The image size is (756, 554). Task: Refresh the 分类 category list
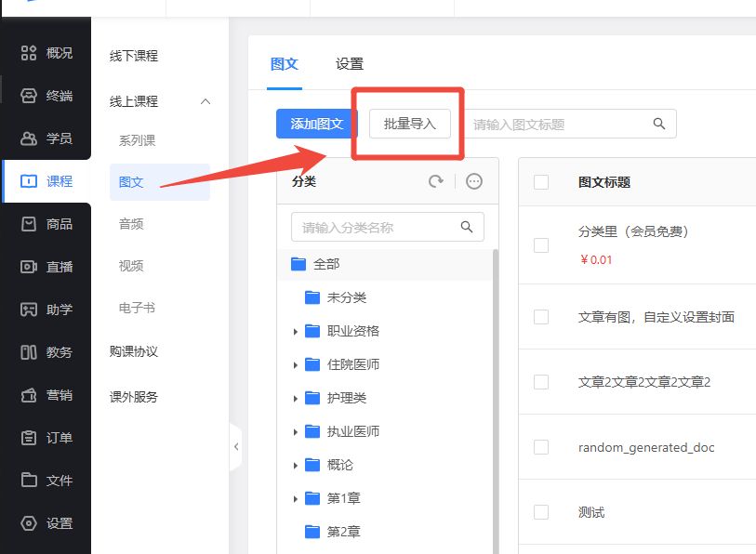[436, 181]
